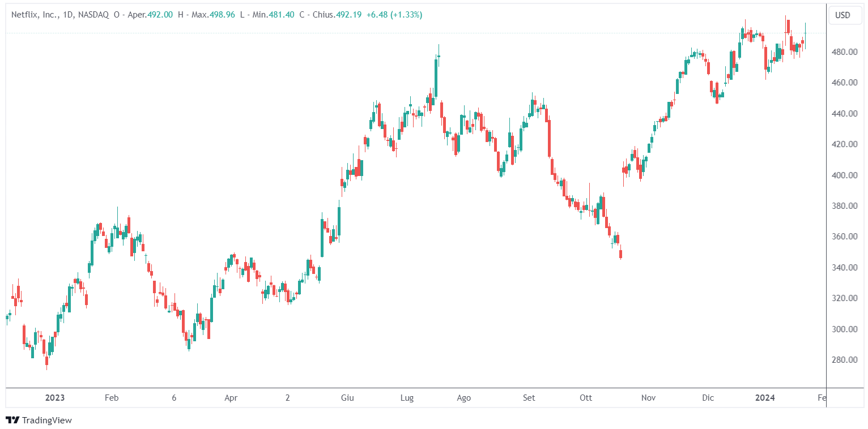
Task: Click the 2024 label on the time axis
Action: 765,398
